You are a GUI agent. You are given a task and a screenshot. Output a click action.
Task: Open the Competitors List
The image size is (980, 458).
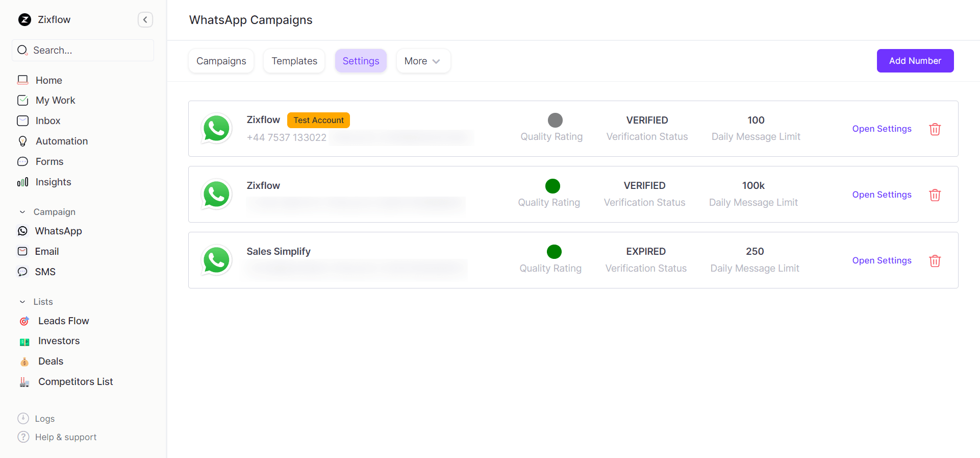pyautogui.click(x=76, y=381)
